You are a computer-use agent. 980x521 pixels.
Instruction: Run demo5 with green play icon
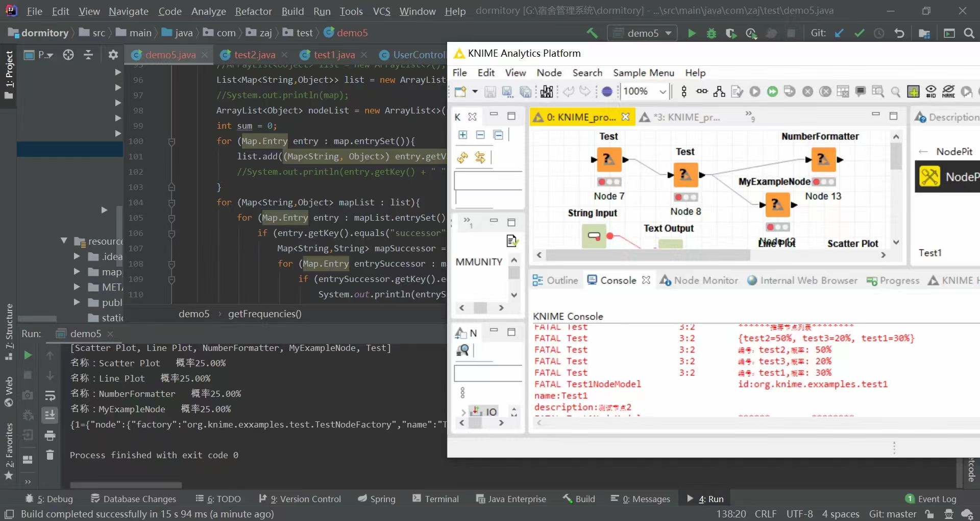click(692, 33)
